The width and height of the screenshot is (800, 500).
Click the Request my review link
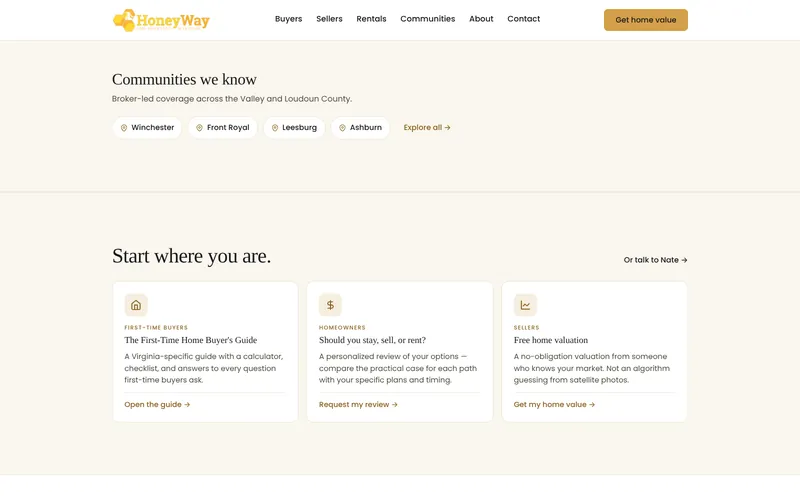coord(358,405)
